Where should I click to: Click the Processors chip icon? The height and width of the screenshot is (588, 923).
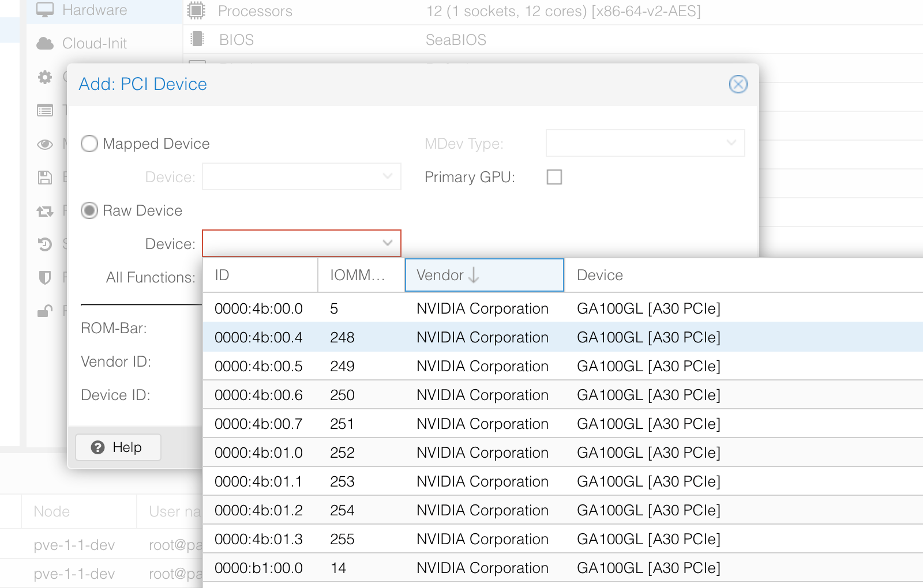click(197, 10)
